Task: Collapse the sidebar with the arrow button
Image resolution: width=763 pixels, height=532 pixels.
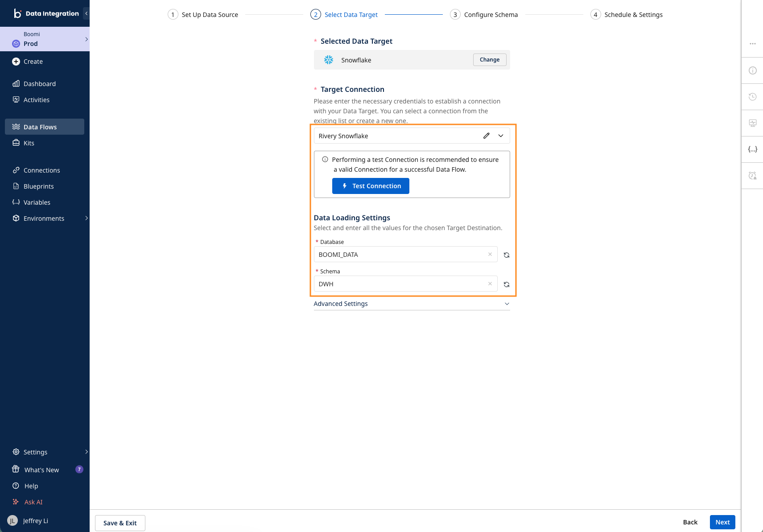Action: (x=87, y=13)
